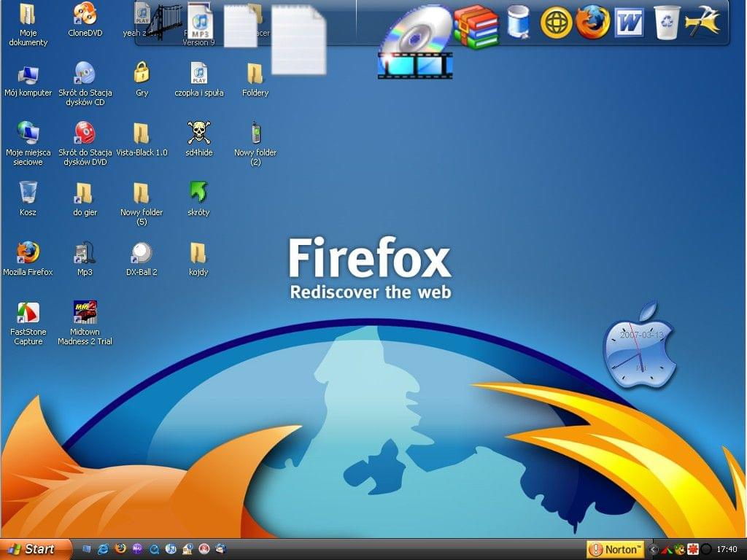Open WinRAR from the top dock
This screenshot has width=747, height=560.
(476, 26)
